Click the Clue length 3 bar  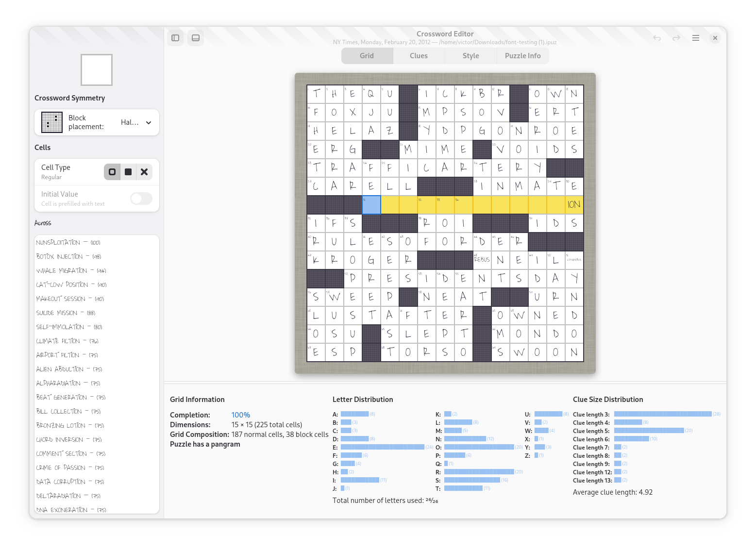click(663, 414)
